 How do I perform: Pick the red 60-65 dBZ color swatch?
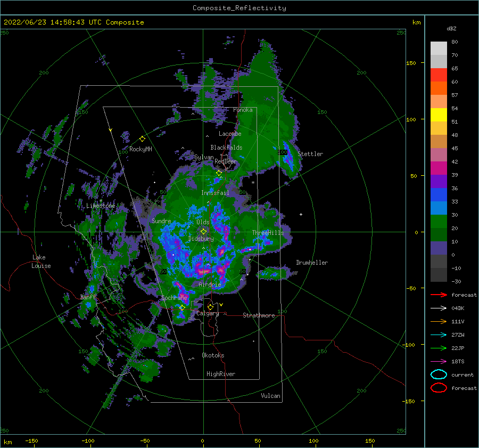439,75
